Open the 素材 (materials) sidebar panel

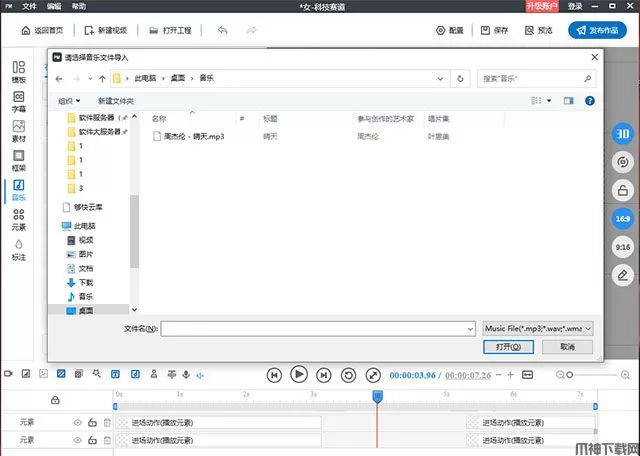[18, 131]
